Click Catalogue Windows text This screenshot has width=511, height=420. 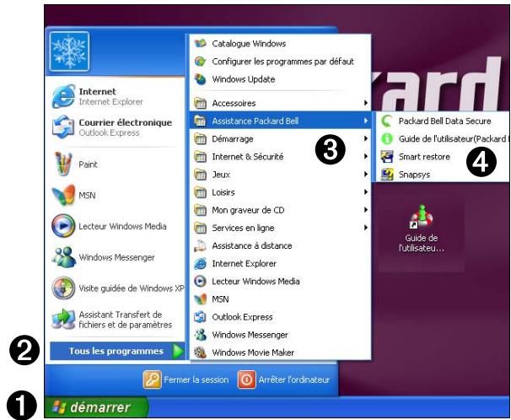249,44
